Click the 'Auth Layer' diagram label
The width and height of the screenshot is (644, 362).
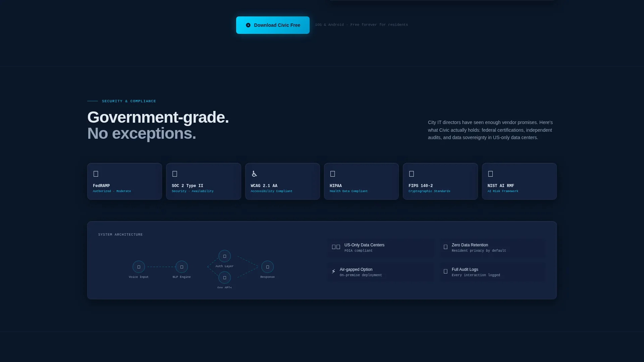(225, 266)
